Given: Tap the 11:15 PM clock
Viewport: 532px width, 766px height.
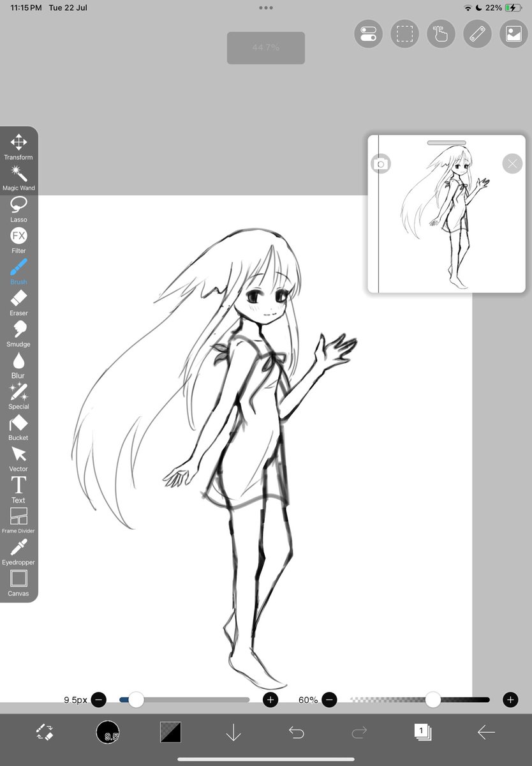Looking at the screenshot, I should click(26, 8).
